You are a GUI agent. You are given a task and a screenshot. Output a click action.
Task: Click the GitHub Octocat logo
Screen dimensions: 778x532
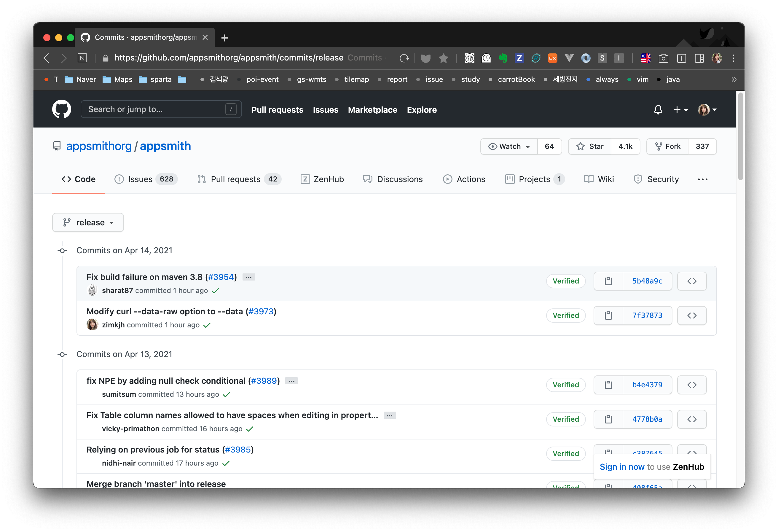point(62,109)
